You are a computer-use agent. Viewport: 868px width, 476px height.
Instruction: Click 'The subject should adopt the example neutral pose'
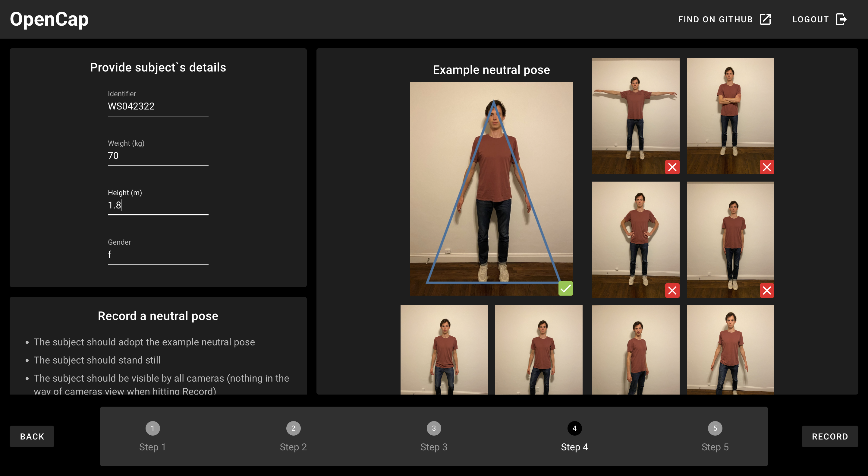(x=144, y=342)
